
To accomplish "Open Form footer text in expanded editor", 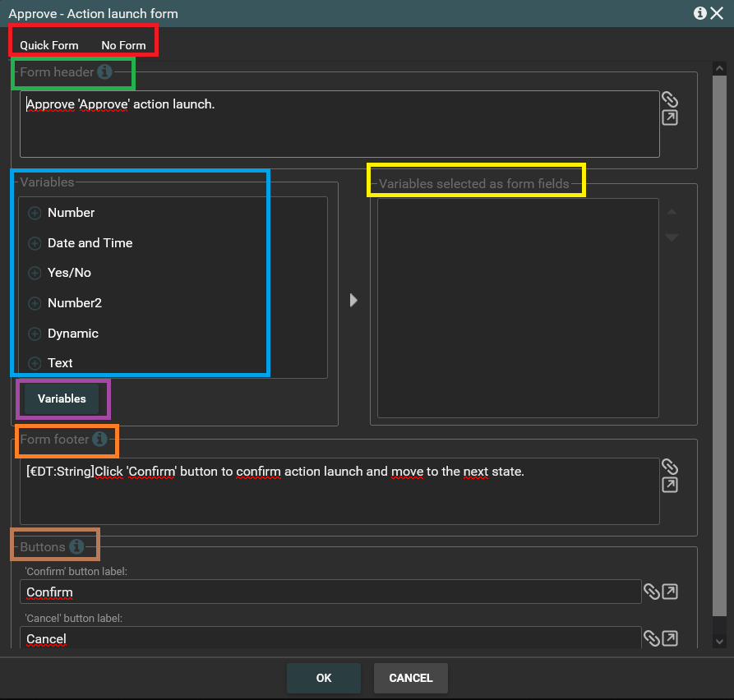I will (670, 486).
